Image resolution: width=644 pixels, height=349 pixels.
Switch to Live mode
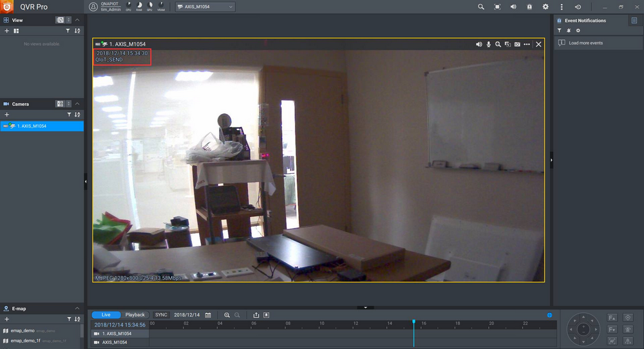point(106,315)
